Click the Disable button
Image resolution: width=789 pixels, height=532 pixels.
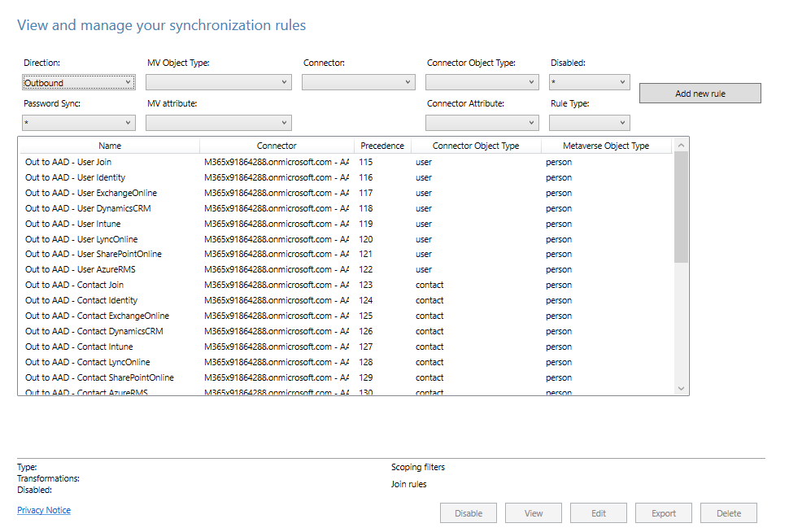point(469,512)
